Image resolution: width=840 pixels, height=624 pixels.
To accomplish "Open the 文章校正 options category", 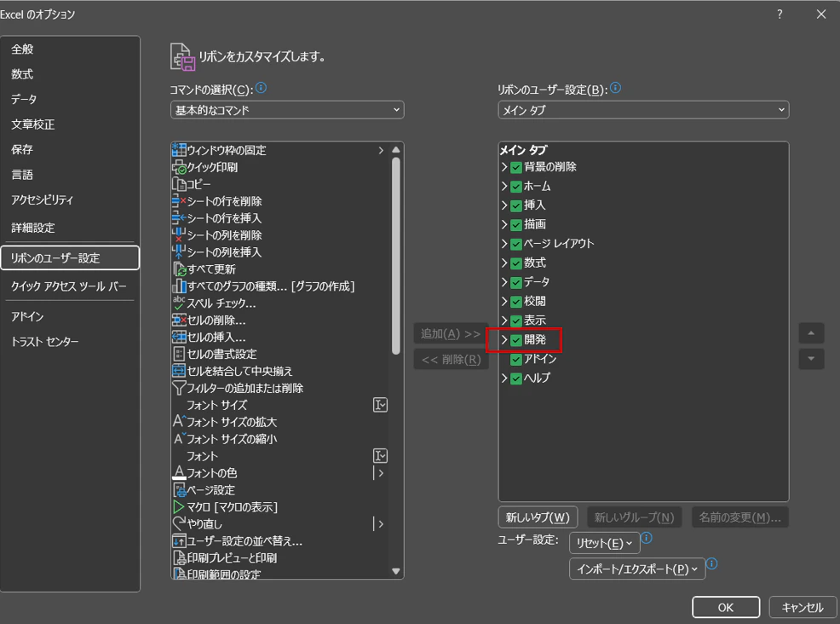I will [x=70, y=124].
